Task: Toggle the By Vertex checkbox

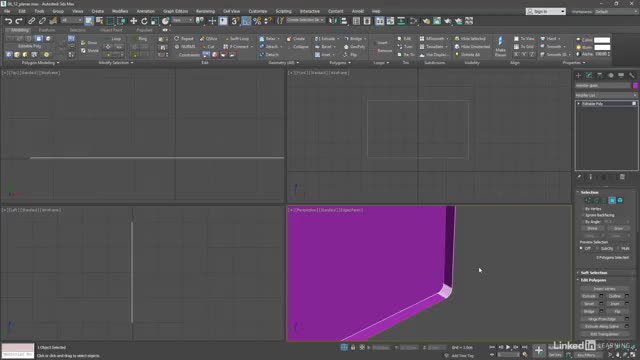Action: click(584, 209)
